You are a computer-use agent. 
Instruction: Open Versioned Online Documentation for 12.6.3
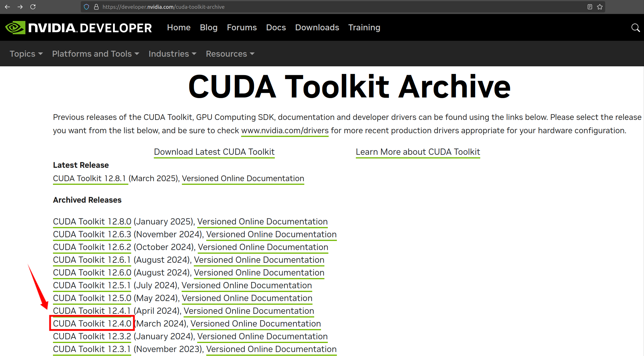click(271, 234)
